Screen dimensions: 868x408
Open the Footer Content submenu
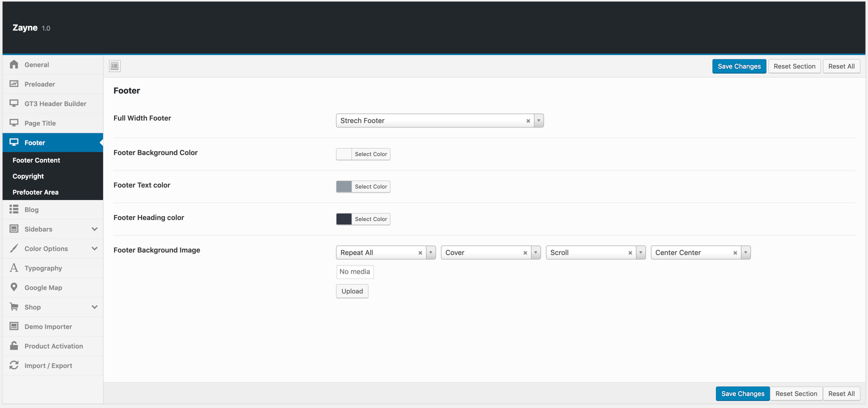[52, 160]
